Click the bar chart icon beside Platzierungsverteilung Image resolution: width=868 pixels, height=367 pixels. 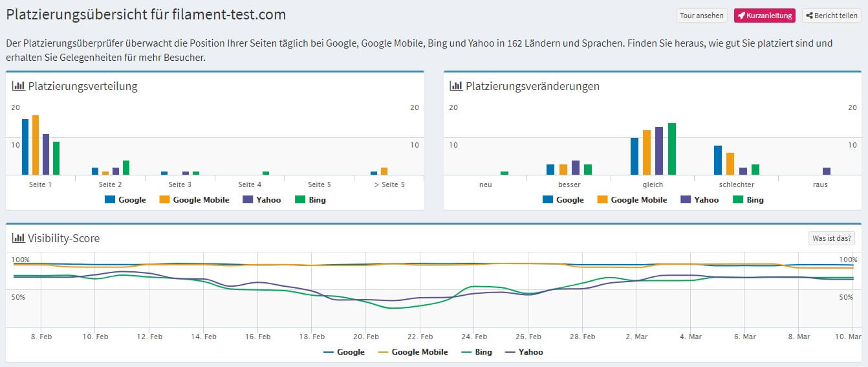pyautogui.click(x=18, y=86)
